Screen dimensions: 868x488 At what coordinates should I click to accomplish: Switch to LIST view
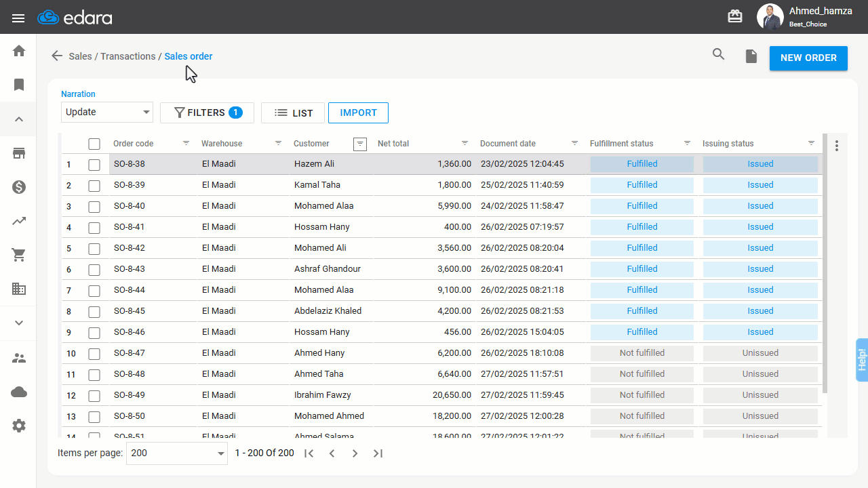tap(293, 113)
